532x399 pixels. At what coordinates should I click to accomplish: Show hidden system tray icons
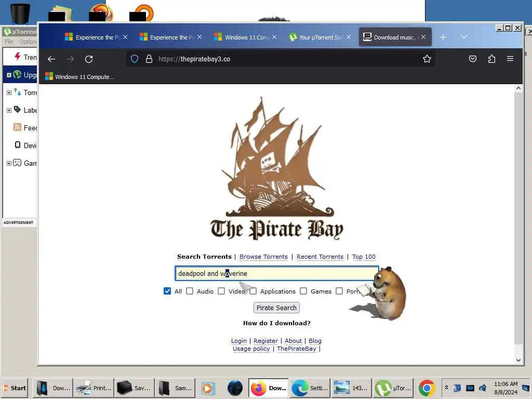pos(446,388)
